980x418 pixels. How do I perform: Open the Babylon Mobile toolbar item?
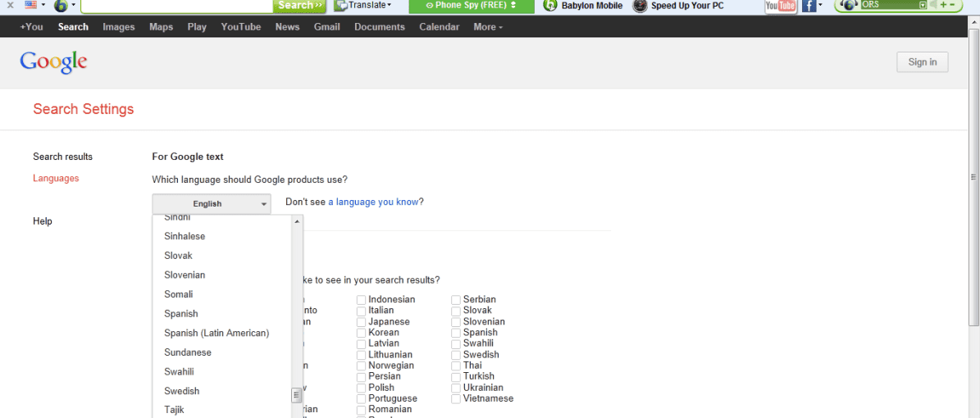583,6
